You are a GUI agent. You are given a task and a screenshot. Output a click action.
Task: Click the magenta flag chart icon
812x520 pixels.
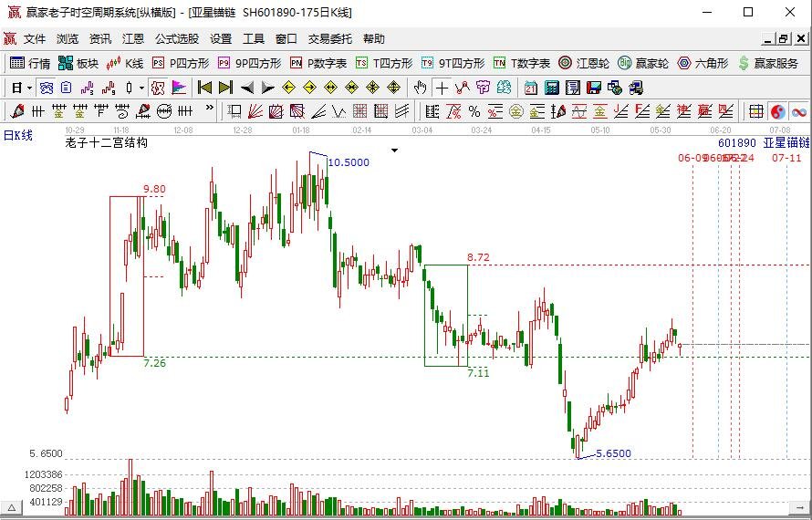[x=179, y=88]
